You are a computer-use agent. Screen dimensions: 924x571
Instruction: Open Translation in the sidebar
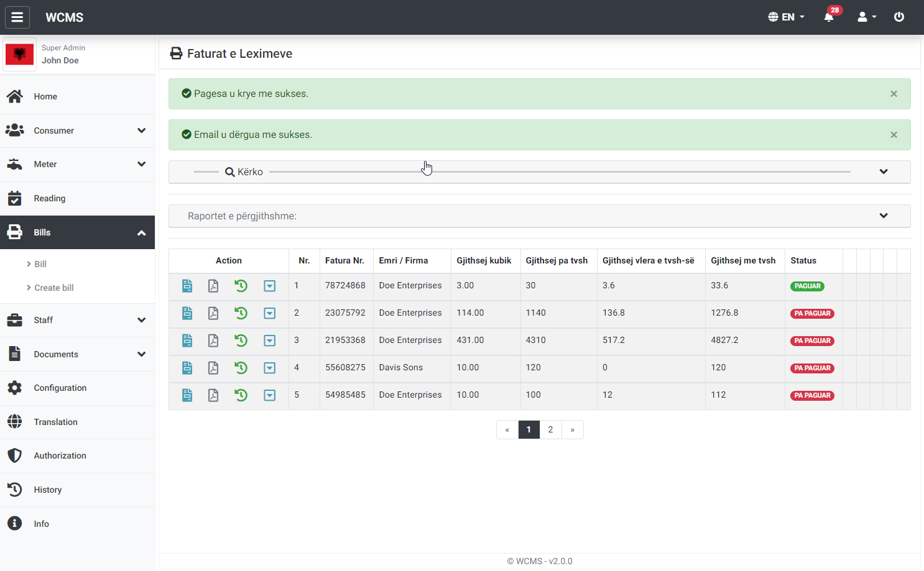coord(77,422)
